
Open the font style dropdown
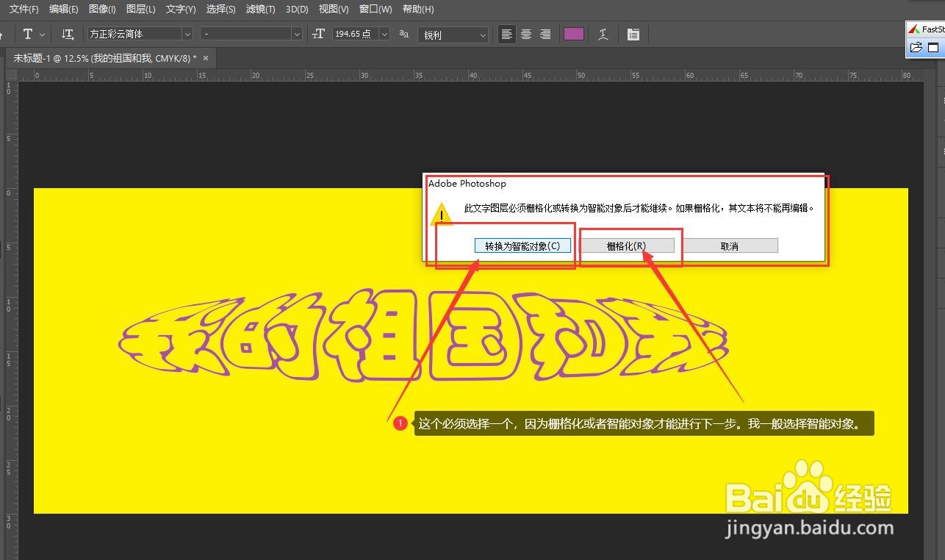tap(251, 34)
